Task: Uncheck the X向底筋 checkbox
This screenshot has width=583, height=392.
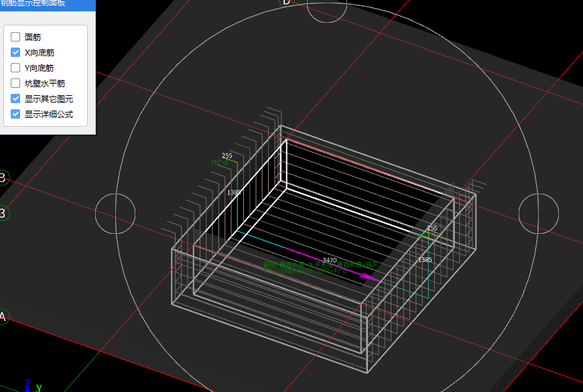Action: click(x=15, y=52)
